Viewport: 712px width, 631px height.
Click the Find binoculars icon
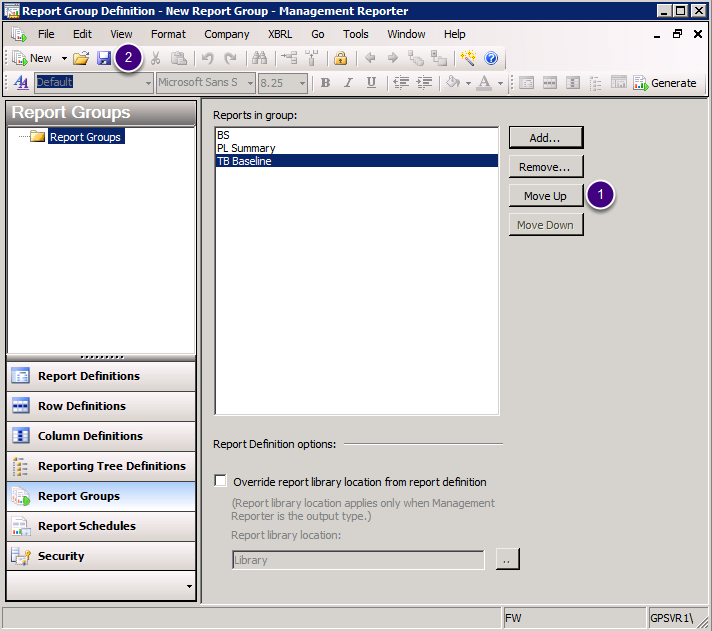pos(259,58)
